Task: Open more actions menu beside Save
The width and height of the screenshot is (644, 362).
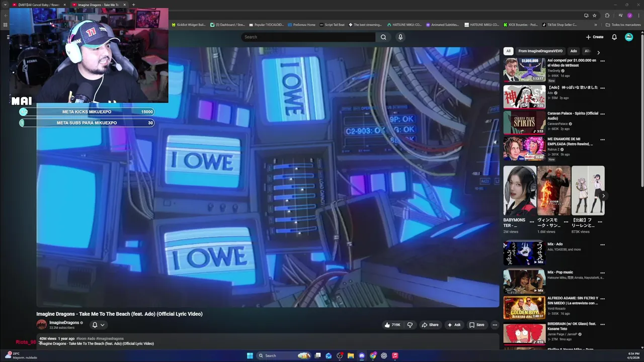Action: 495,325
